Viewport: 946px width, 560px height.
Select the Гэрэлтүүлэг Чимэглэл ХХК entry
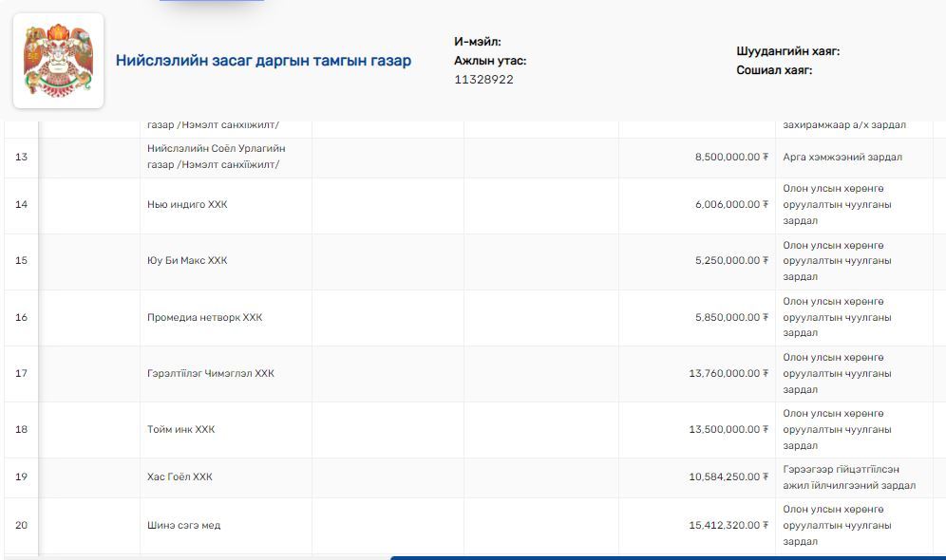(211, 373)
